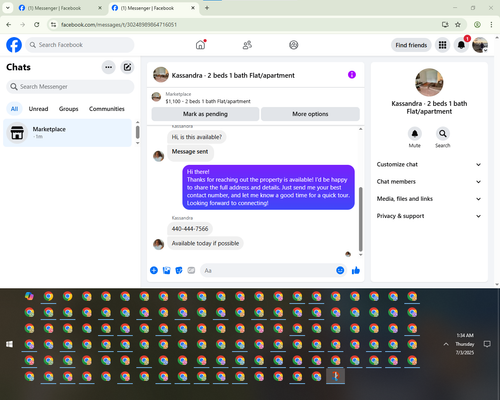Open the Friends icon in top navigation

coord(247,45)
